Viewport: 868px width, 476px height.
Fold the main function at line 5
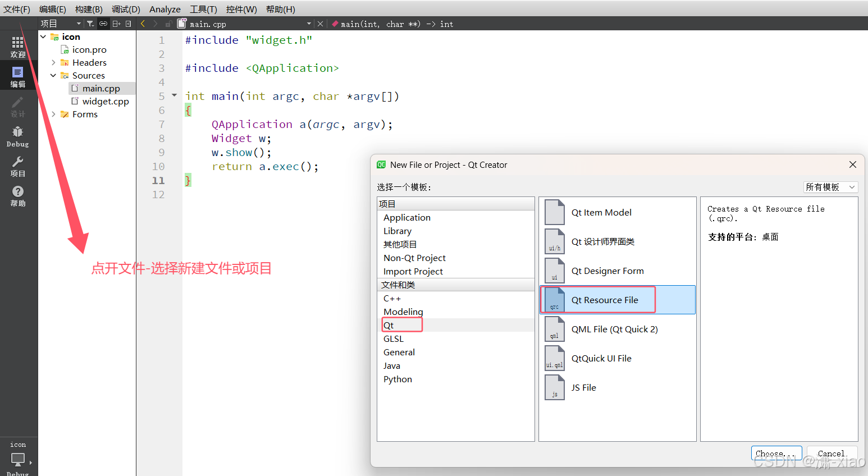174,95
